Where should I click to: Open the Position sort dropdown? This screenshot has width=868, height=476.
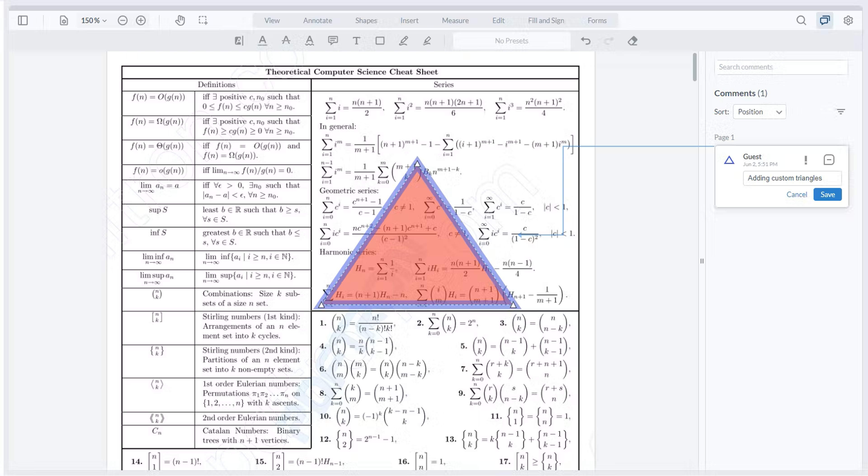coord(759,112)
